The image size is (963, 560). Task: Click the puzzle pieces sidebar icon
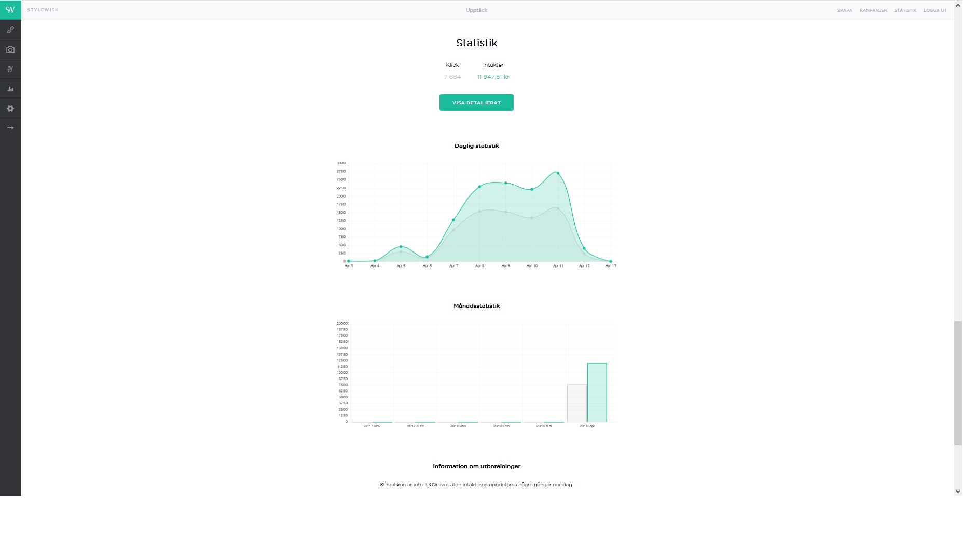tap(10, 69)
